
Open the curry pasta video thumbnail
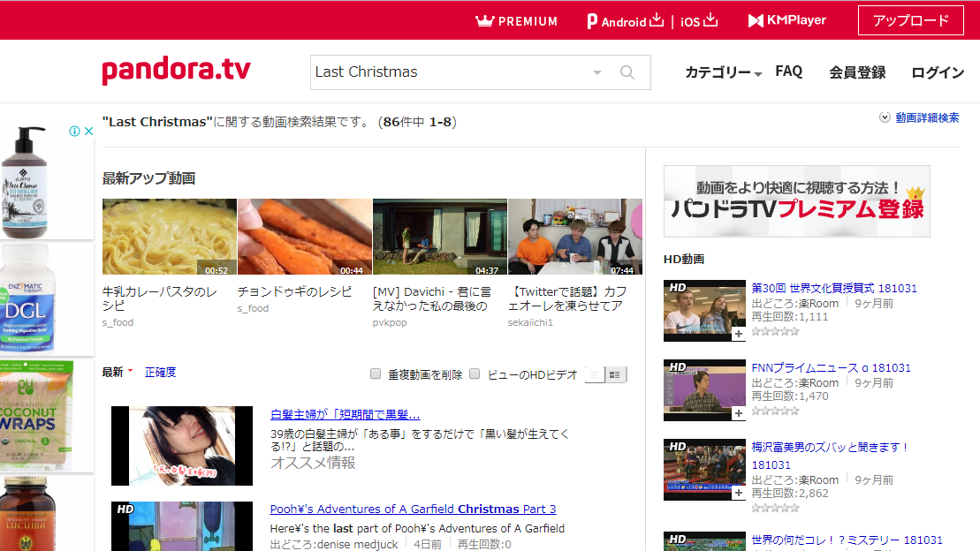pyautogui.click(x=170, y=237)
